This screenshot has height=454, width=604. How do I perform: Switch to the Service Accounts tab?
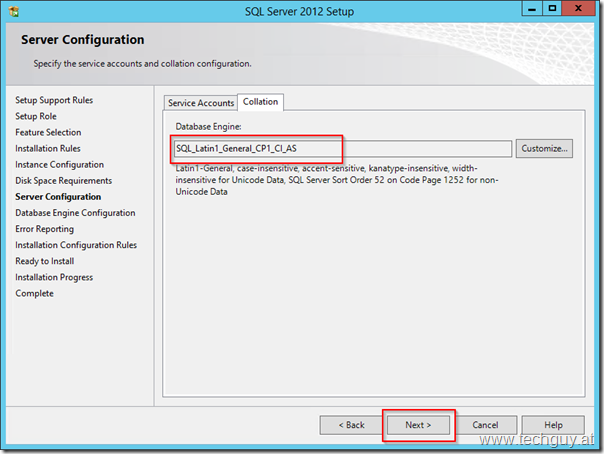tap(201, 103)
